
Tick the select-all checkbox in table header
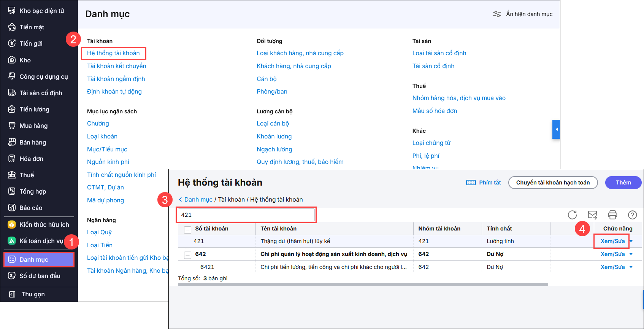[x=187, y=229]
